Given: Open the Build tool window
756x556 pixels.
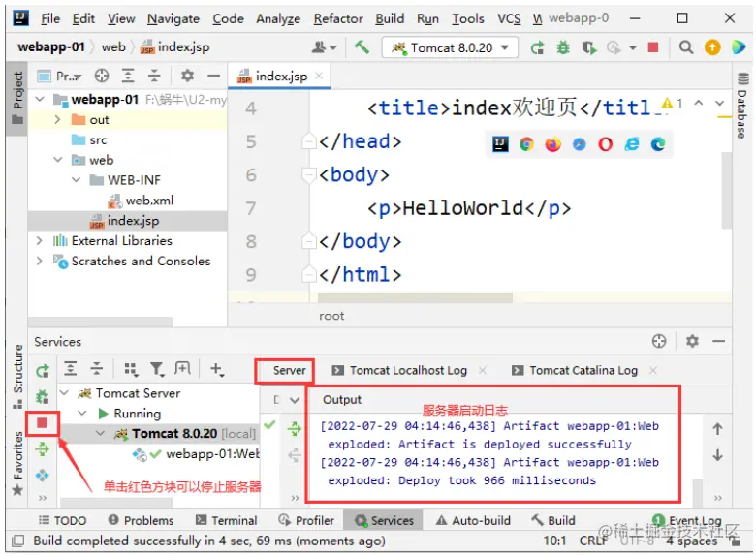Looking at the screenshot, I should 553,520.
